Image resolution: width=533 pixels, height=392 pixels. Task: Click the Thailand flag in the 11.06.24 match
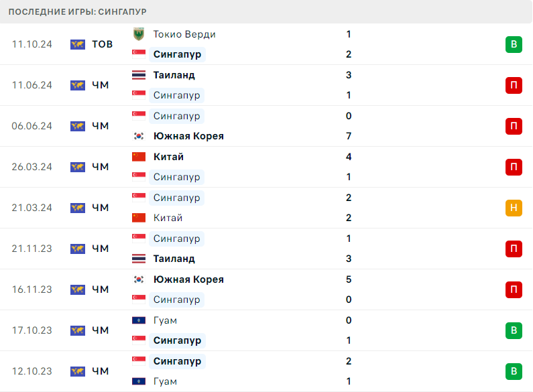pos(139,75)
